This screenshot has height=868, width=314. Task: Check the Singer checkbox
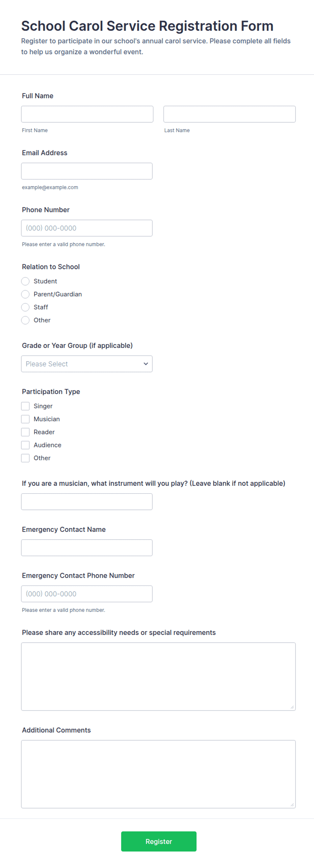tap(25, 406)
